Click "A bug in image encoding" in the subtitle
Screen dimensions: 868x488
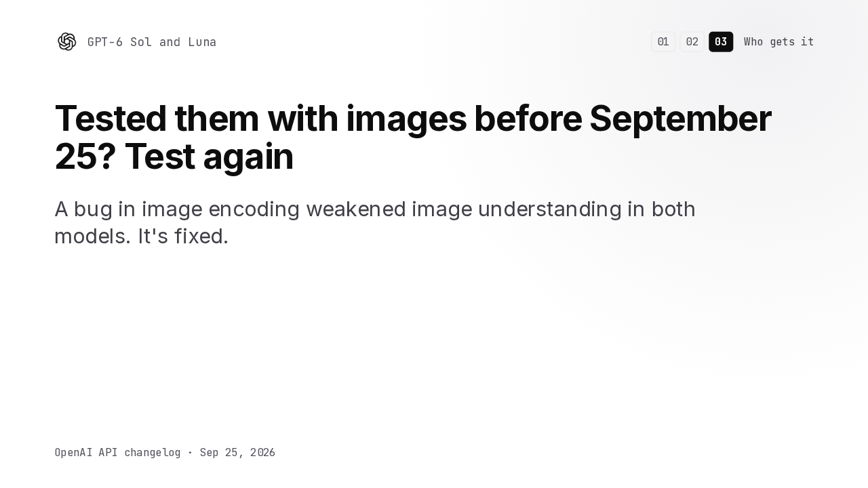[x=177, y=209]
